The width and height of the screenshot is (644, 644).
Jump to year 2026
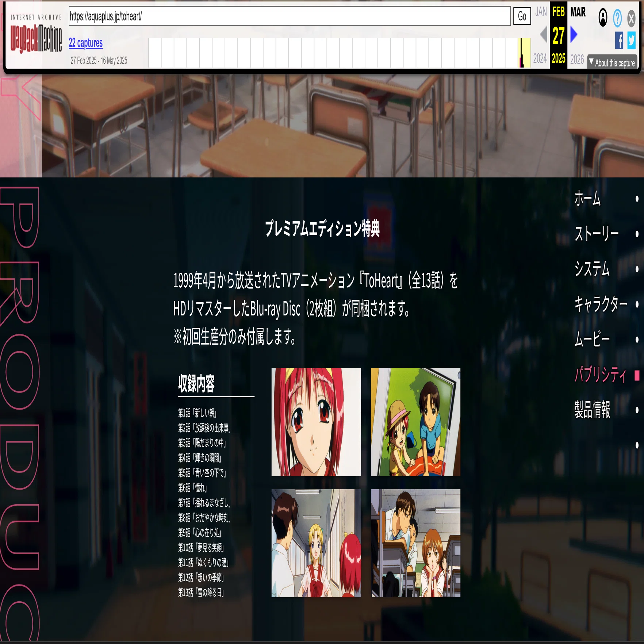(x=577, y=59)
